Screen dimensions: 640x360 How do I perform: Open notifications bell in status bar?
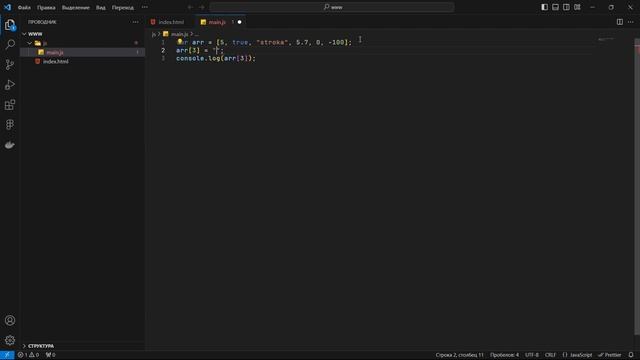click(631, 355)
